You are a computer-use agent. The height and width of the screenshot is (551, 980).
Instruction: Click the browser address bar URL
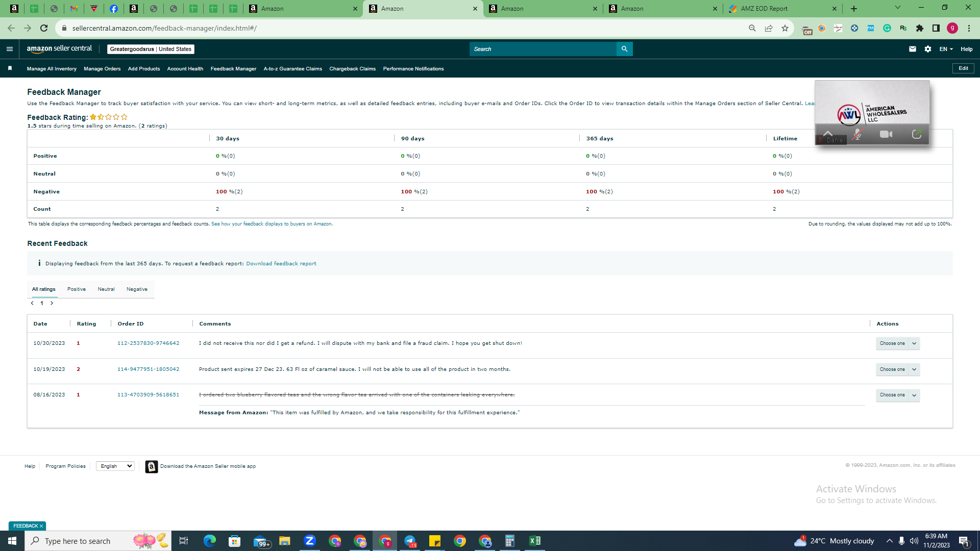point(165,28)
